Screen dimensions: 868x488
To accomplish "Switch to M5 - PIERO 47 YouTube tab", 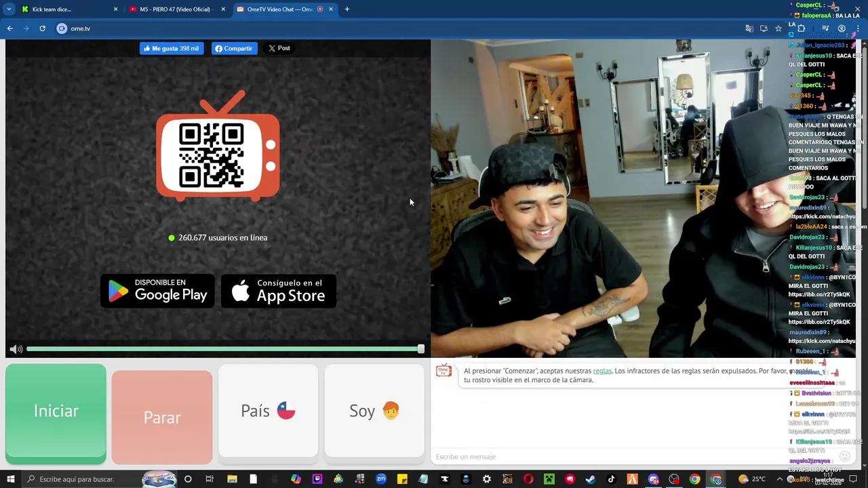I will coord(178,9).
